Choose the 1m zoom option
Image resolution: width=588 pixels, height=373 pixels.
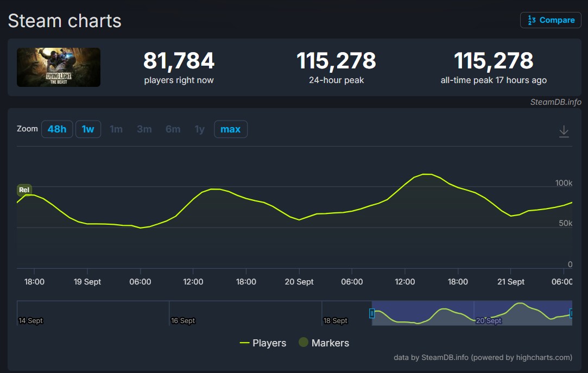pyautogui.click(x=116, y=129)
